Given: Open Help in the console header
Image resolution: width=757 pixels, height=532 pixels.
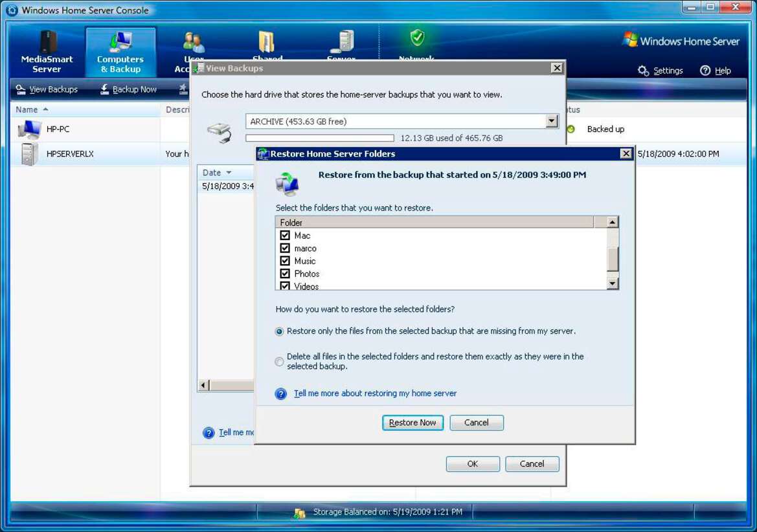Looking at the screenshot, I should 716,71.
